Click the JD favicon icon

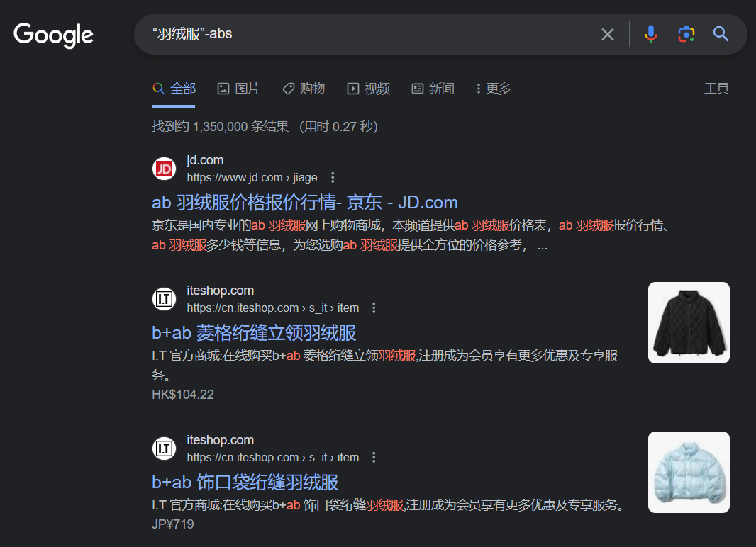click(x=164, y=169)
